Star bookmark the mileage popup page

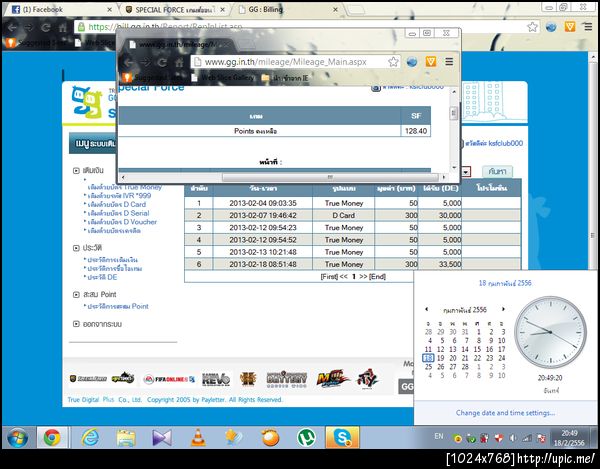tap(393, 62)
